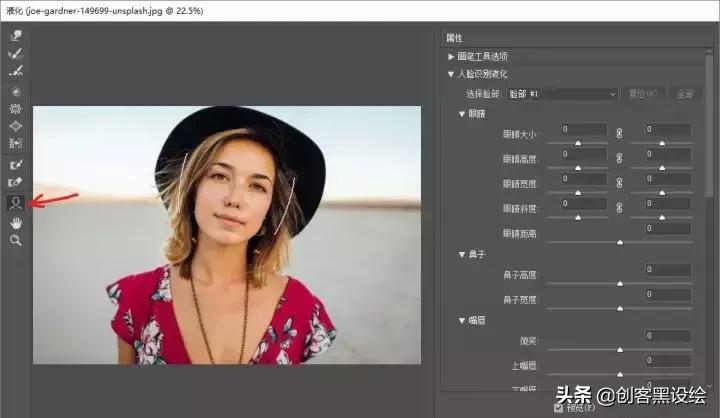This screenshot has width=720, height=418.
Task: Focus the right eye tilt value field
Action: coord(668,204)
